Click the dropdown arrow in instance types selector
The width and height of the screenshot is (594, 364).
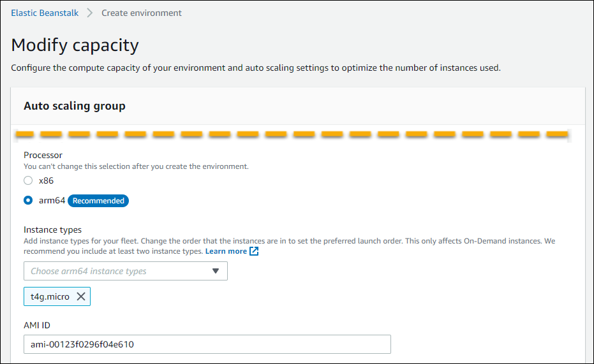215,271
